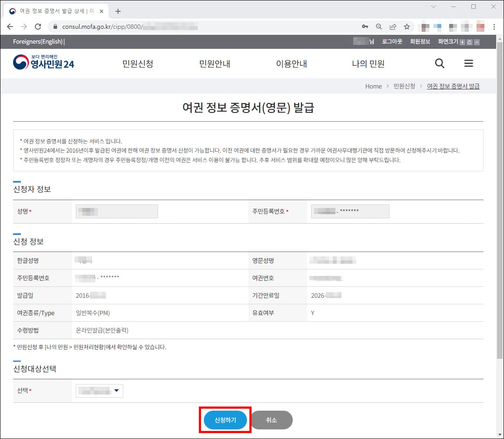Viewport: 504px width, 439px height.
Task: Navigate back using the browser arrow
Action: (x=10, y=26)
